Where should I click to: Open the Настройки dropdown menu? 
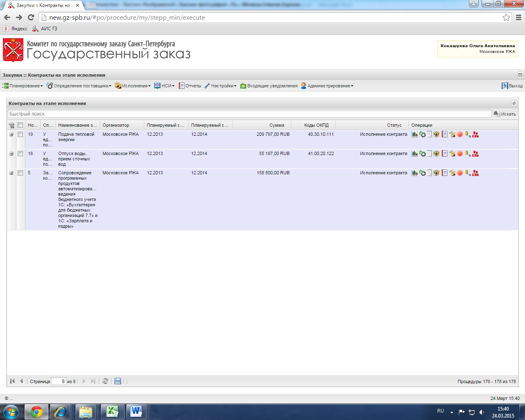(220, 86)
